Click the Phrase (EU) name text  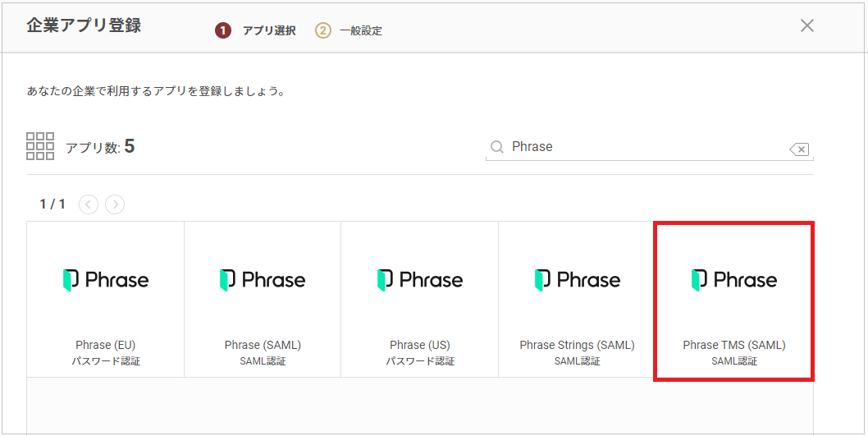105,345
